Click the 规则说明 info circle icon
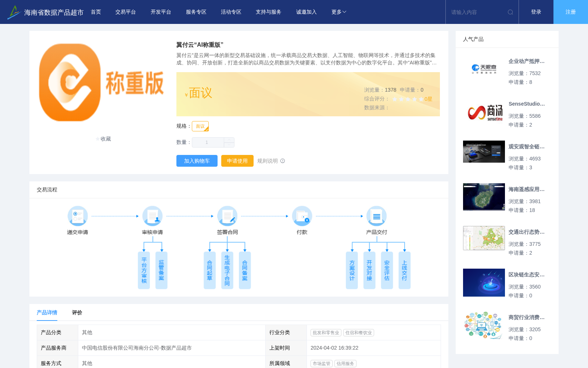Screen dimensions: 588x368 click(x=283, y=161)
